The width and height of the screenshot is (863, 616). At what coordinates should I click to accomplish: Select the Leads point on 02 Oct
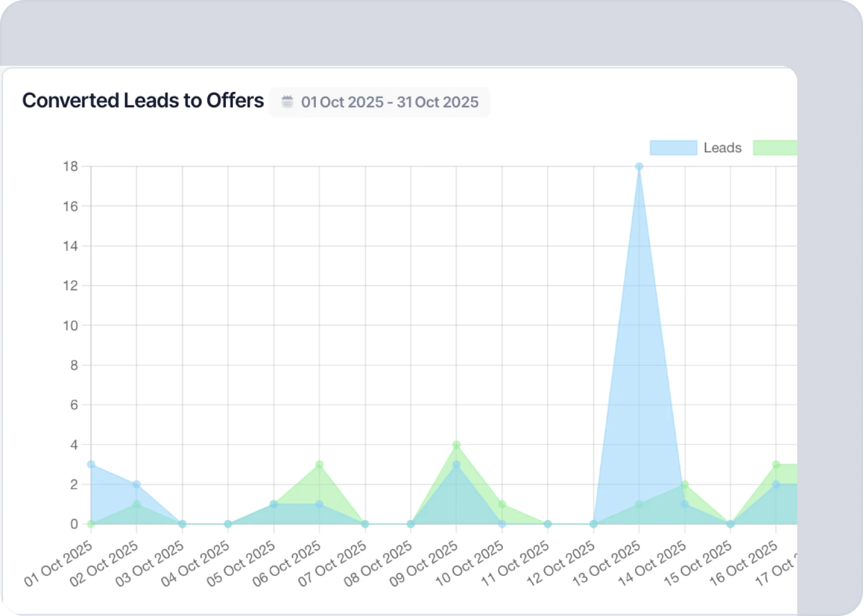[137, 485]
